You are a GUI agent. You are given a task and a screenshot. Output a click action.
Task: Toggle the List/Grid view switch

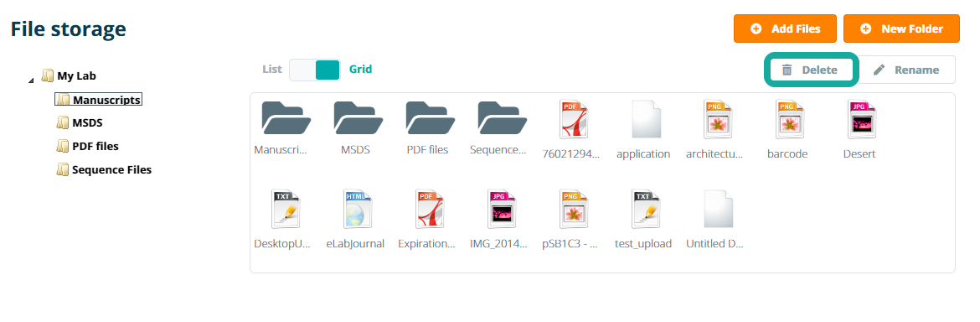(315, 70)
